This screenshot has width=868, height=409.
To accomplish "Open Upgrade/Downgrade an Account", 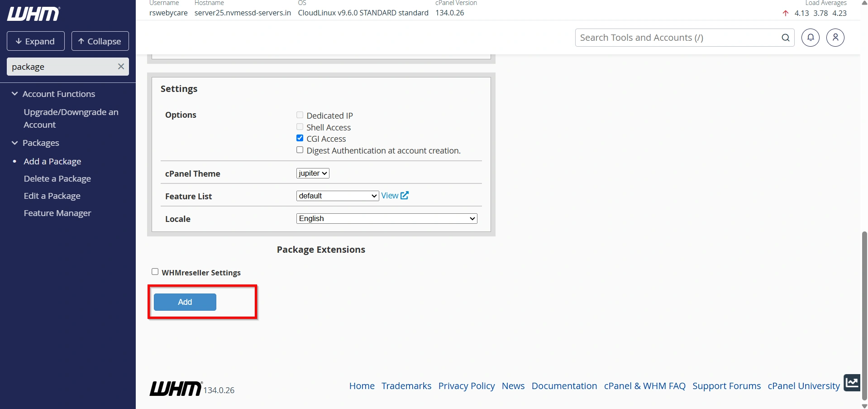I will click(x=71, y=118).
